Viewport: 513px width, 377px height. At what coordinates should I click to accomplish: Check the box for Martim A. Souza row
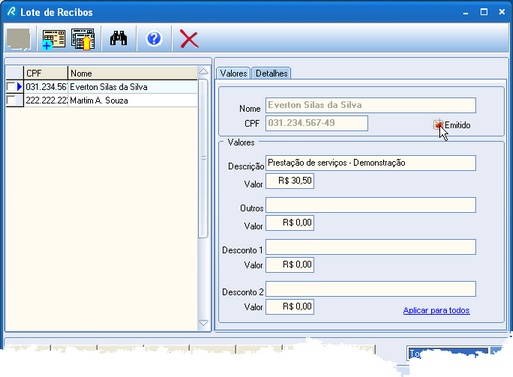pos(11,100)
